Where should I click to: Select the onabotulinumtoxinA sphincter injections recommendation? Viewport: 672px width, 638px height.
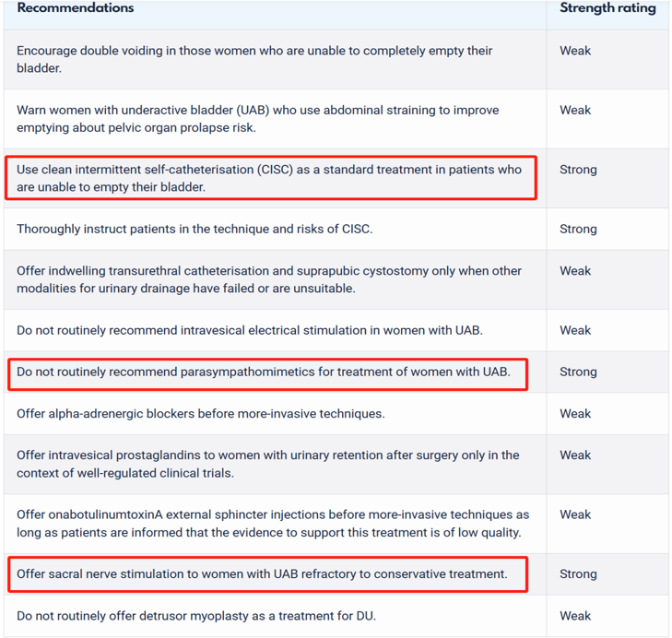pos(273,524)
